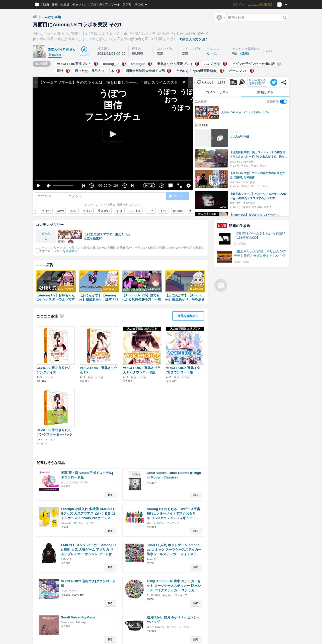Open the ツリーを確認する link
This screenshot has height=644, width=322.
(65, 251)
